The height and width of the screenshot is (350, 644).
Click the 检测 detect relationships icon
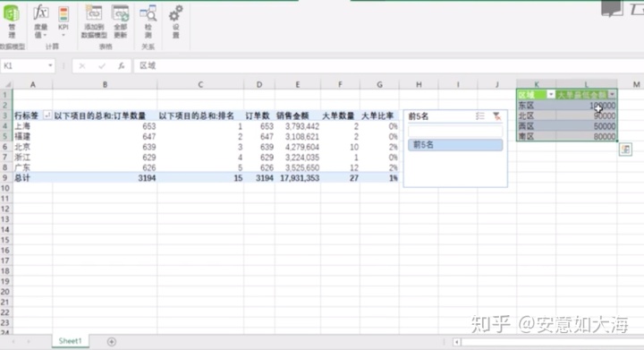coord(148,21)
